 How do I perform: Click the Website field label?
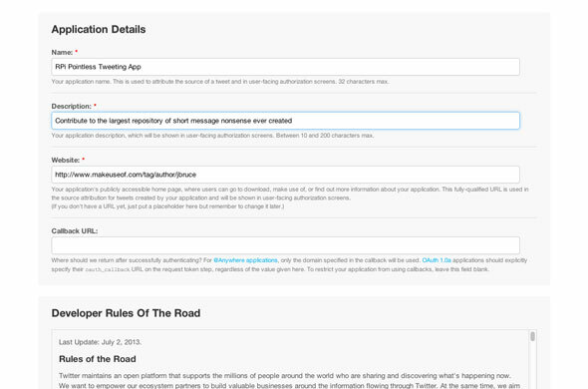point(66,160)
